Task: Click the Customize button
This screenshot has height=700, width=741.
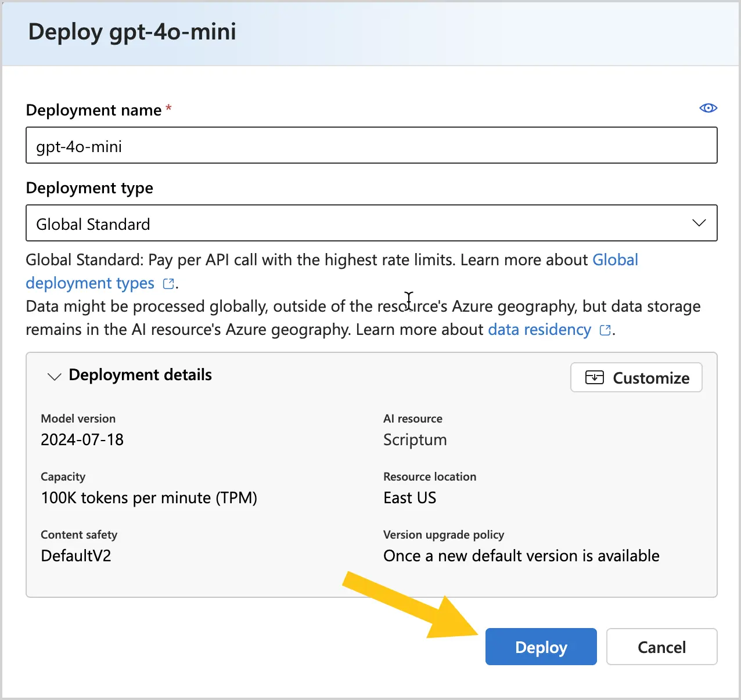Action: click(x=636, y=377)
